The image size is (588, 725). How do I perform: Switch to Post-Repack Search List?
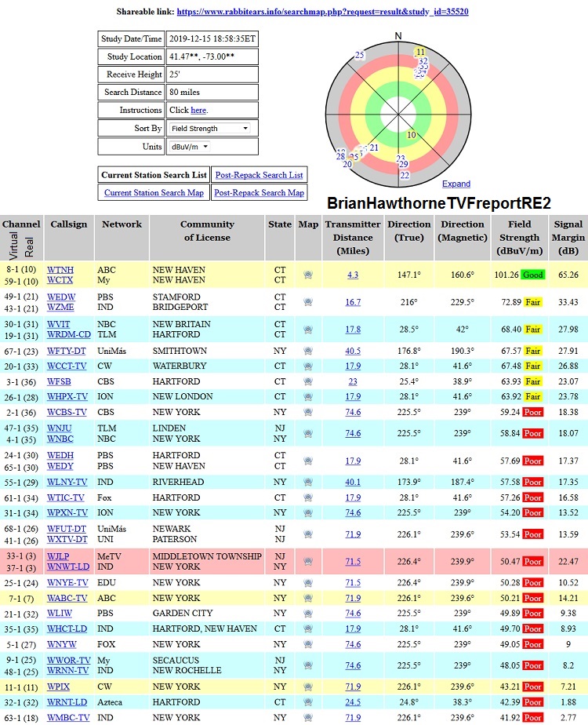pos(259,175)
